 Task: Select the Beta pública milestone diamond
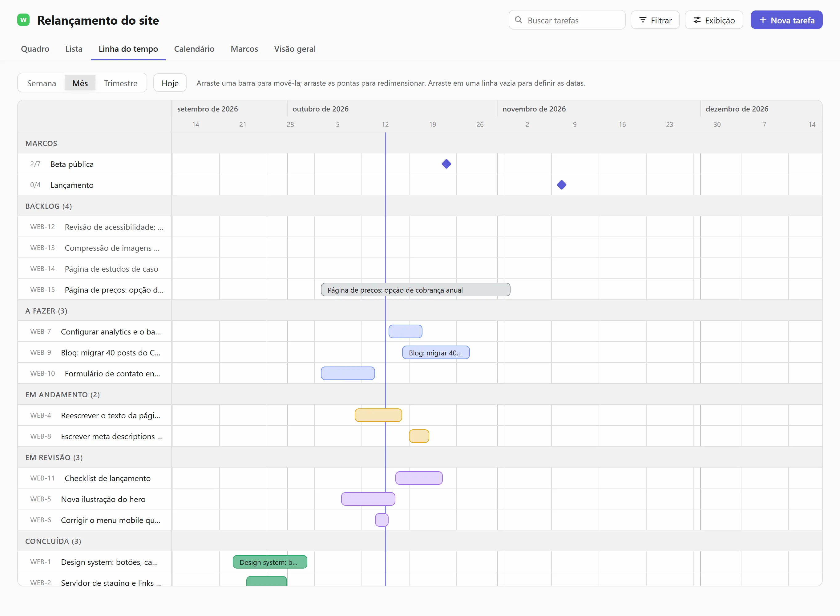coord(446,164)
